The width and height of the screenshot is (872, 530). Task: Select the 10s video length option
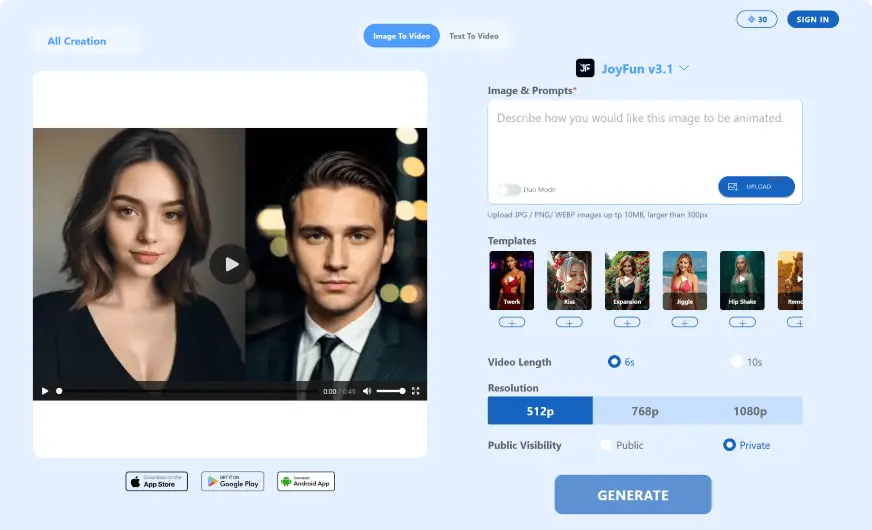pos(737,362)
